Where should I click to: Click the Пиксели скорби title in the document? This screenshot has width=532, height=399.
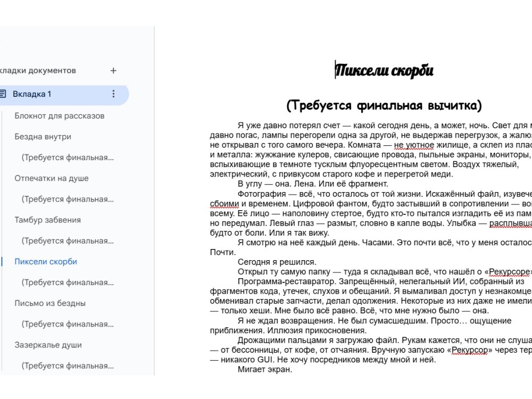pos(384,70)
